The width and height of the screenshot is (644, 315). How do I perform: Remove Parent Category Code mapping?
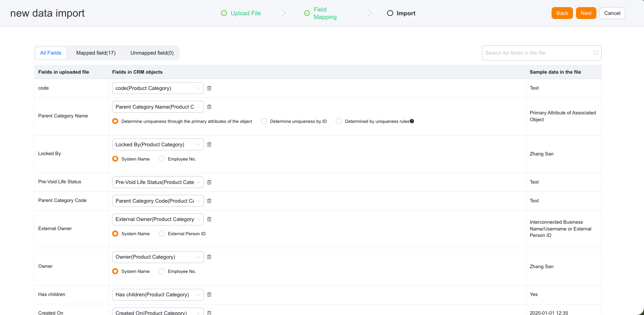209,201
